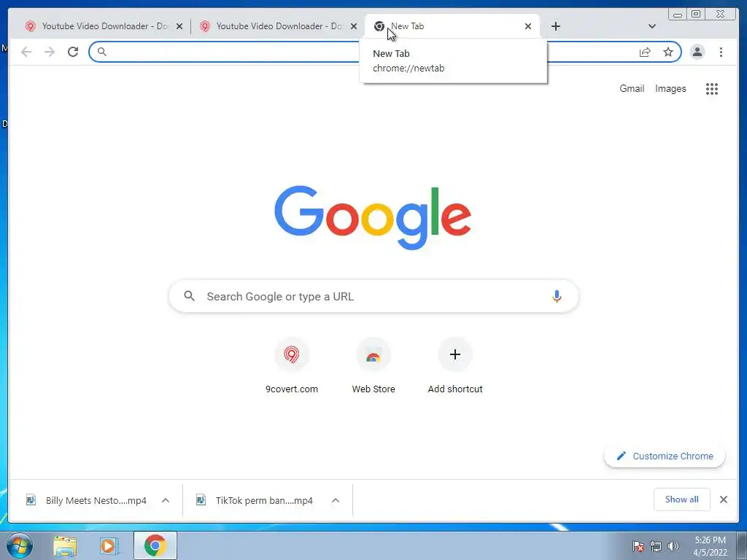
Task: Launch Windows Media Player from the taskbar
Action: [108, 546]
